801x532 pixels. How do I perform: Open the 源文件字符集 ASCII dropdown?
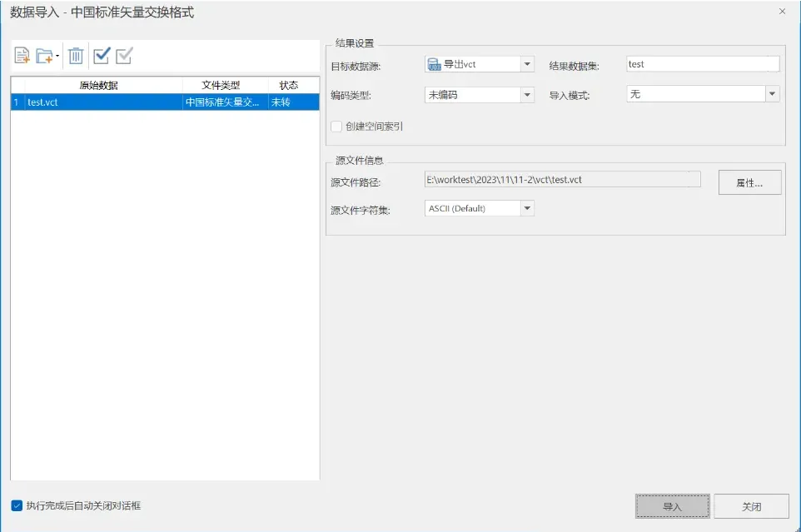(x=527, y=208)
